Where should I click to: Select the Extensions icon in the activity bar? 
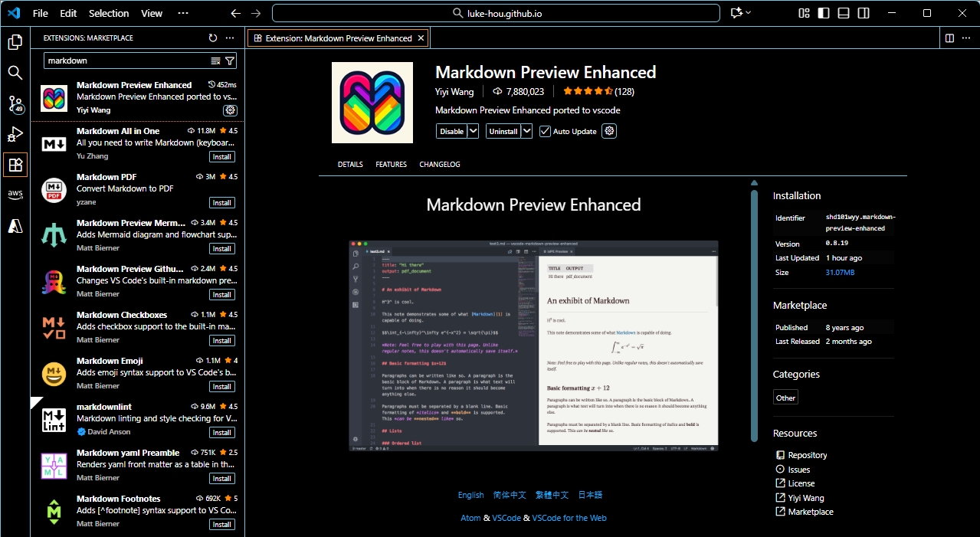click(x=15, y=165)
